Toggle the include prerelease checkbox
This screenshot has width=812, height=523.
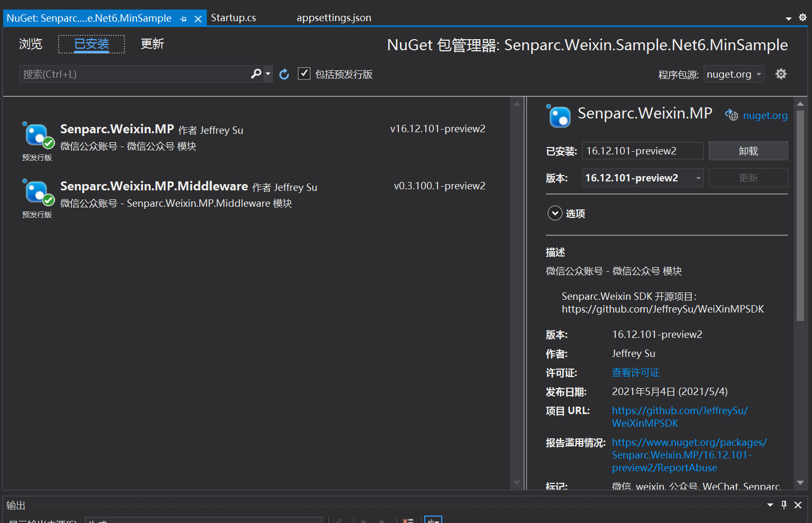[x=304, y=74]
